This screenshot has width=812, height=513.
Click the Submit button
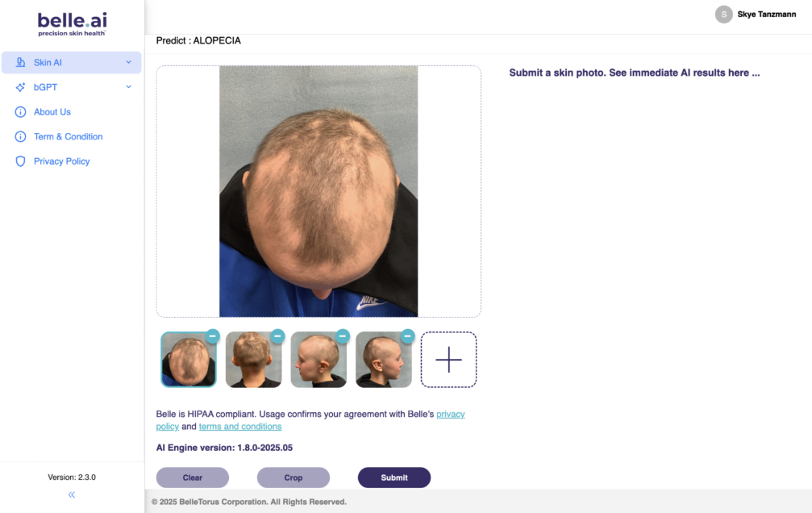(394, 478)
